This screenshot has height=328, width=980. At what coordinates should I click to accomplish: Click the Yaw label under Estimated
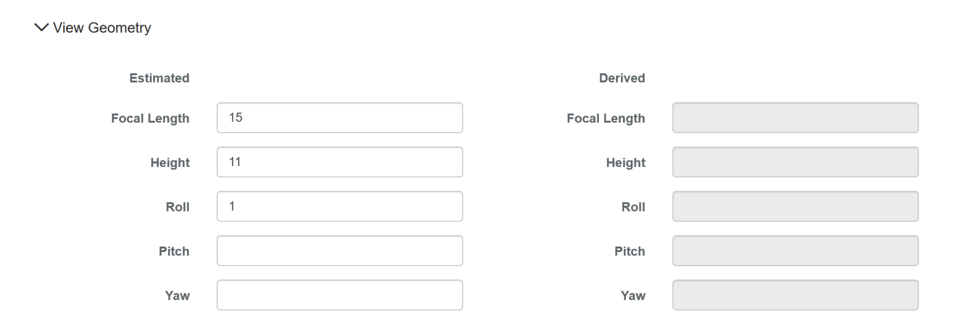click(x=177, y=295)
